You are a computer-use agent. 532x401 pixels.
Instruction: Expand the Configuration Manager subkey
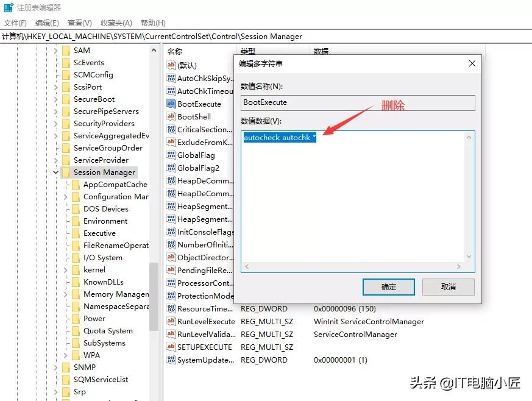(65, 197)
